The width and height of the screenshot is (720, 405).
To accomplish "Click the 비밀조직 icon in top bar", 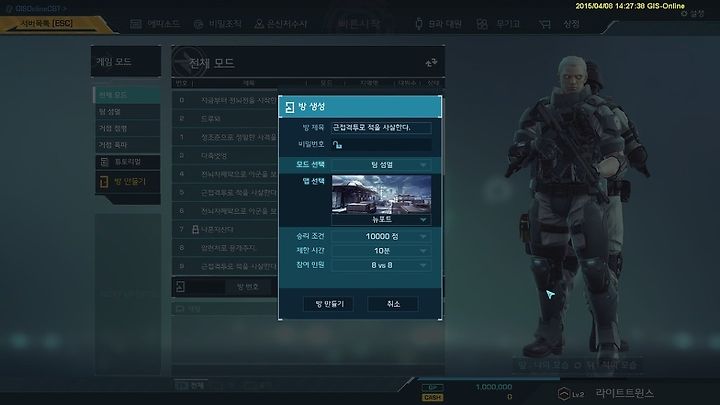I will point(198,24).
